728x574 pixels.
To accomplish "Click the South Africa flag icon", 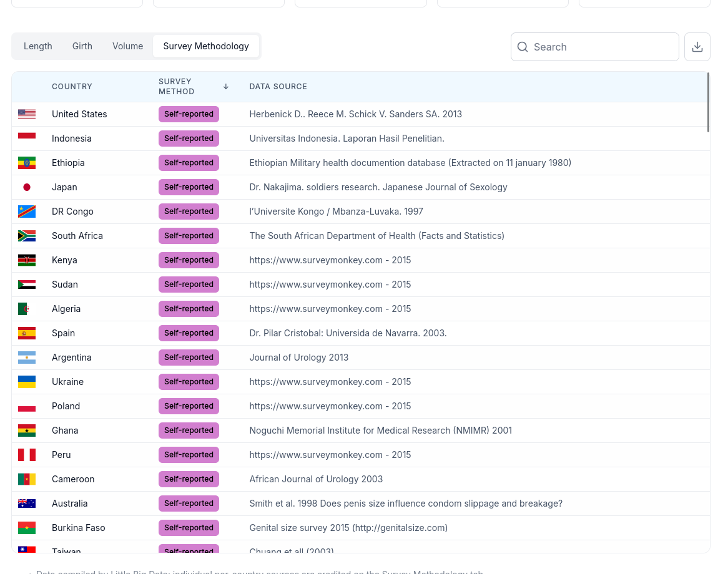I will (x=27, y=236).
